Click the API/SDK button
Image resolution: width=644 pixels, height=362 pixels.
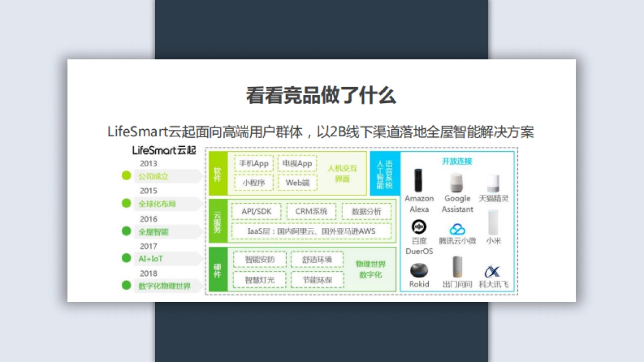tap(255, 211)
